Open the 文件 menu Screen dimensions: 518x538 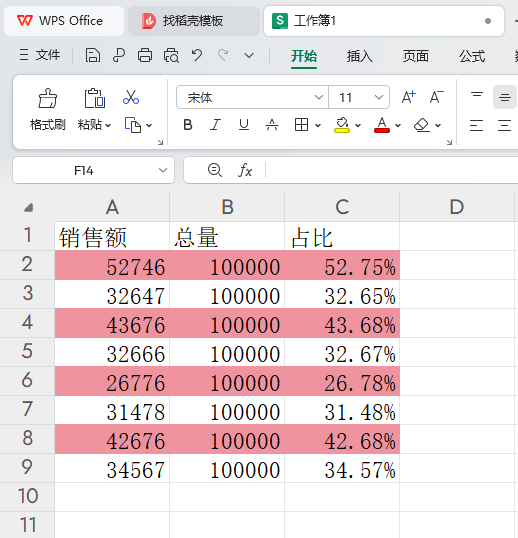tap(40, 55)
